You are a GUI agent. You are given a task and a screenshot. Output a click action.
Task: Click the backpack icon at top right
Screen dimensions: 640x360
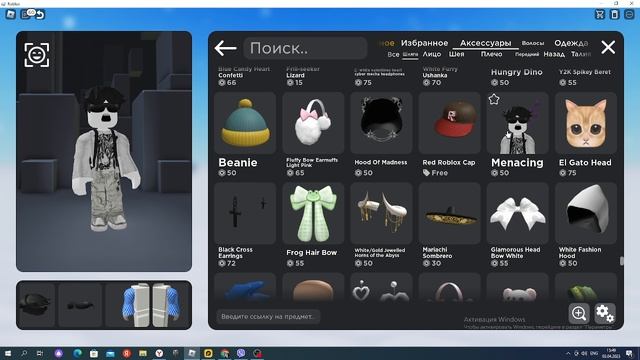[614, 14]
